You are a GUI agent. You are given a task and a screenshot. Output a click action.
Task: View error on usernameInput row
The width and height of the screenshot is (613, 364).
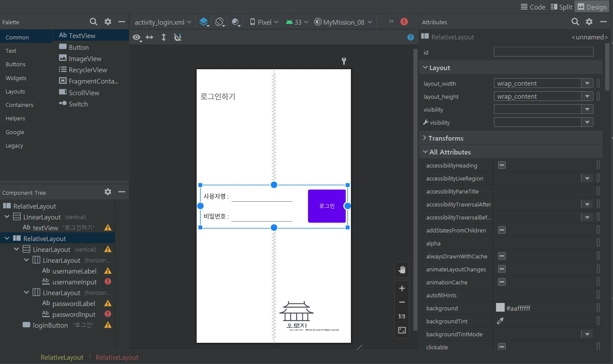coord(108,281)
